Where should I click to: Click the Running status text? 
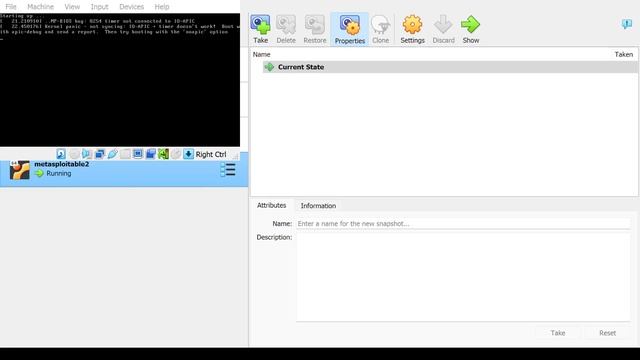59,173
